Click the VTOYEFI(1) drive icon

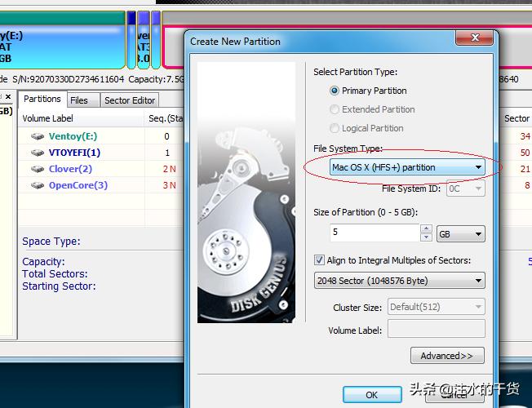pyautogui.click(x=38, y=153)
